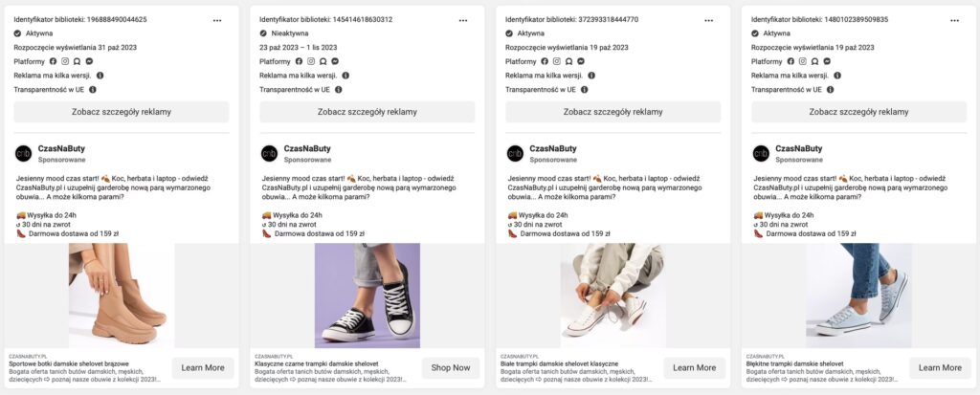Open the three-dot menu on the inactive ad

[463, 19]
